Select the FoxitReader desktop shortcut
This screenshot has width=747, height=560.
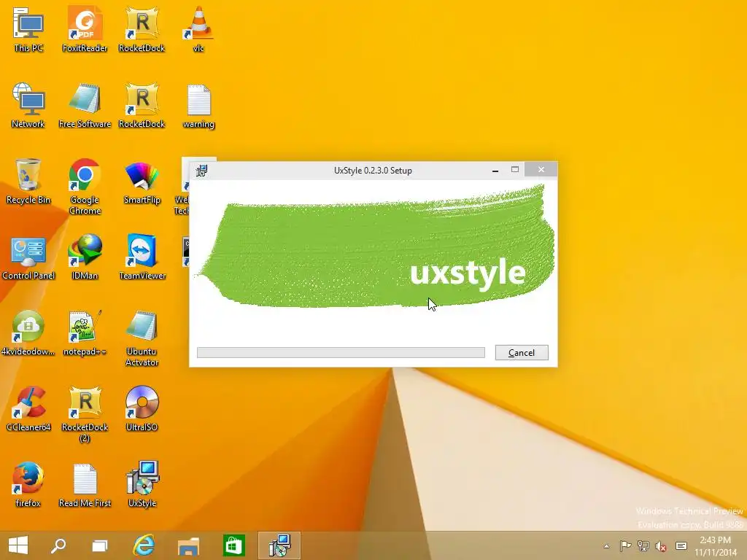pos(85,30)
